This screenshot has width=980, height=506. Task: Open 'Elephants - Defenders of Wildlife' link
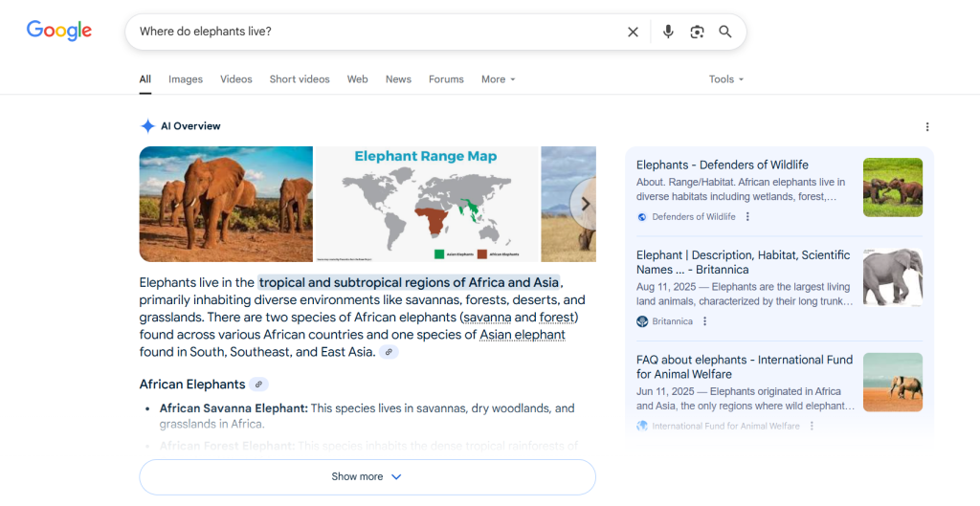point(722,165)
